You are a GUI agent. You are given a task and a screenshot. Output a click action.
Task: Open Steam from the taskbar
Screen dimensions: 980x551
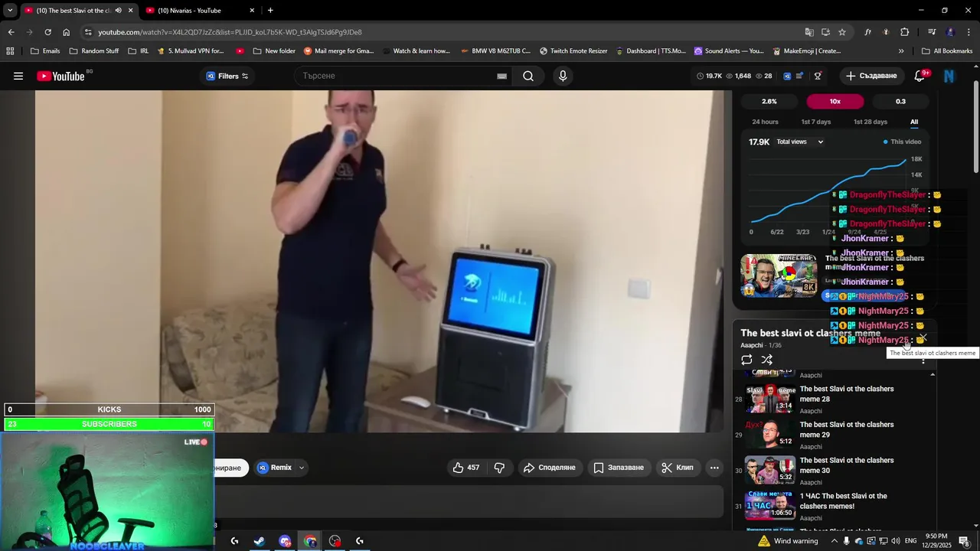[260, 541]
